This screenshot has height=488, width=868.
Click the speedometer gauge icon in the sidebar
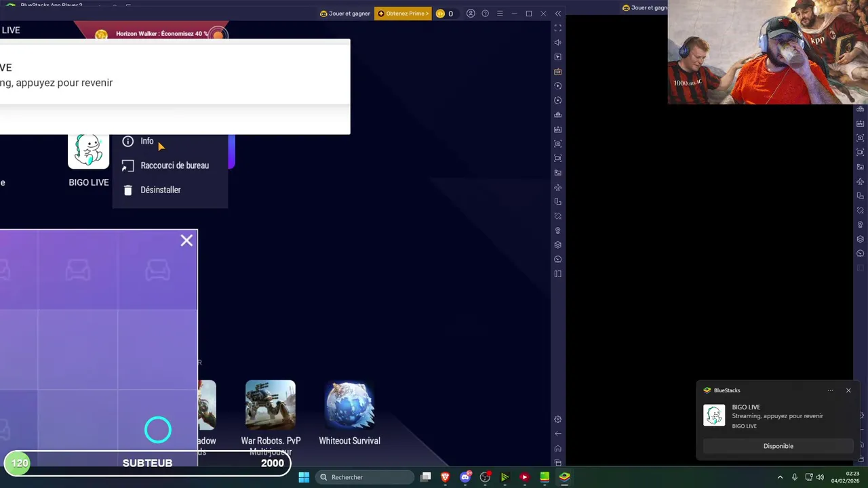pos(557,259)
